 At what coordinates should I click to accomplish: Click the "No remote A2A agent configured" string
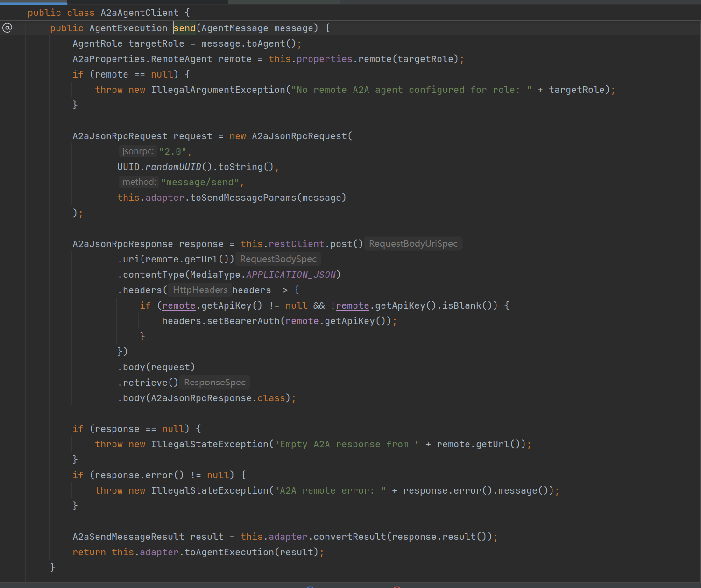(x=411, y=90)
